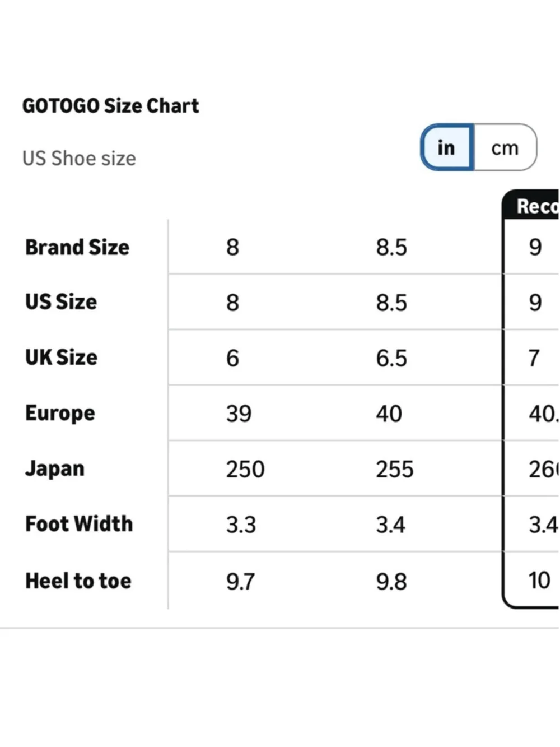Click the Heel to toe 9.8 value
This screenshot has height=747, width=560.
[391, 582]
